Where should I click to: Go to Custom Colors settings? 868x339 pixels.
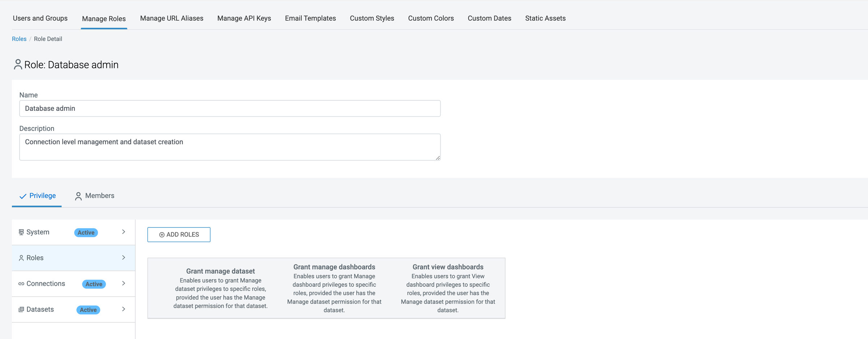pos(431,18)
